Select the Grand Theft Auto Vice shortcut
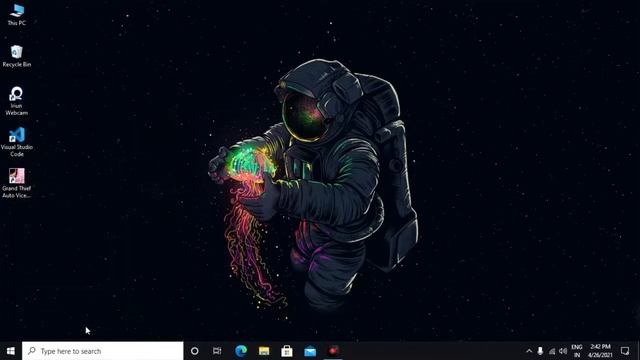Viewport: 640px width, 360px height. (16, 183)
